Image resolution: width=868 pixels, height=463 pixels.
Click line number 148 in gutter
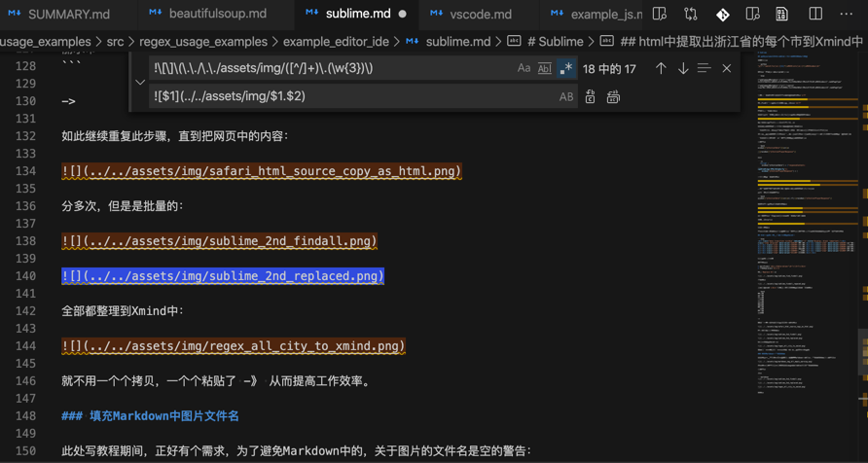(24, 416)
